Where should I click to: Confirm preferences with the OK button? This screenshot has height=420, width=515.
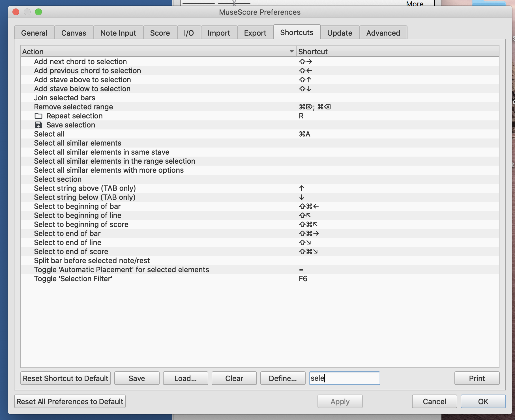pyautogui.click(x=483, y=401)
